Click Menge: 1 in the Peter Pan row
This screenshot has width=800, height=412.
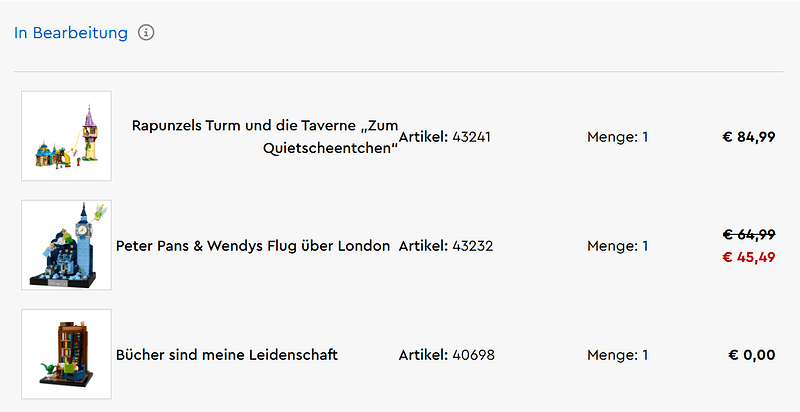click(618, 246)
